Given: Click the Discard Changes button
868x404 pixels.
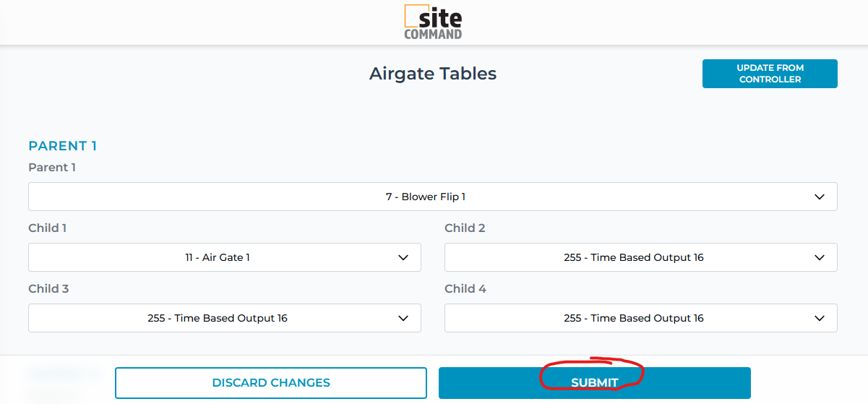Looking at the screenshot, I should pyautogui.click(x=271, y=383).
